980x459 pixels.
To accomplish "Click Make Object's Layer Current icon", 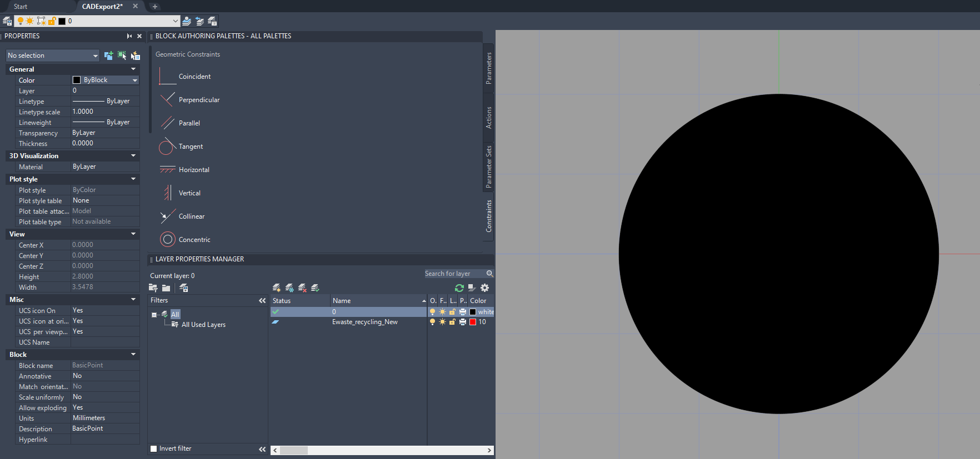I will (187, 21).
